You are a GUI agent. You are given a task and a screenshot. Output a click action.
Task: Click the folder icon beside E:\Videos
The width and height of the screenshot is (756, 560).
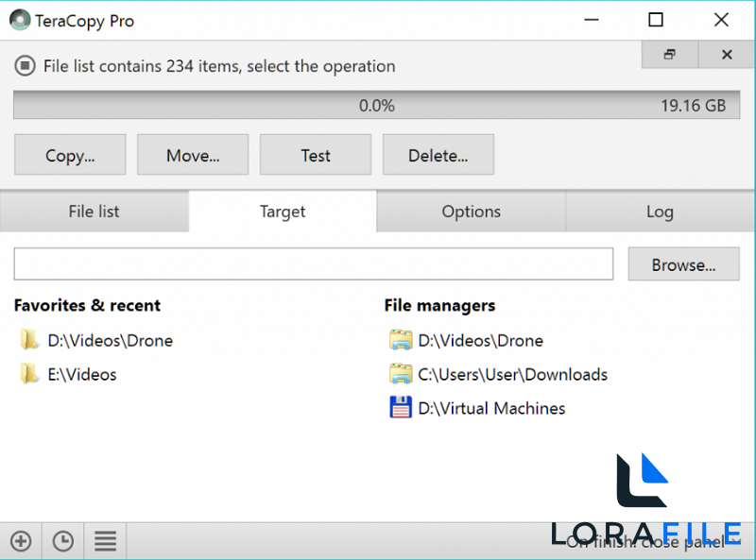29,374
